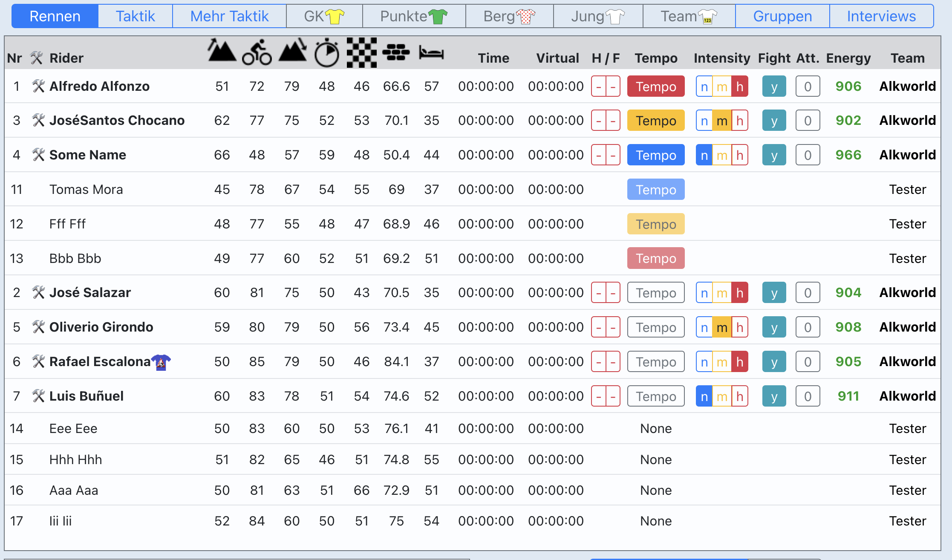Toggle Fight y for Oliverio Girondo
This screenshot has width=952, height=560.
774,327
